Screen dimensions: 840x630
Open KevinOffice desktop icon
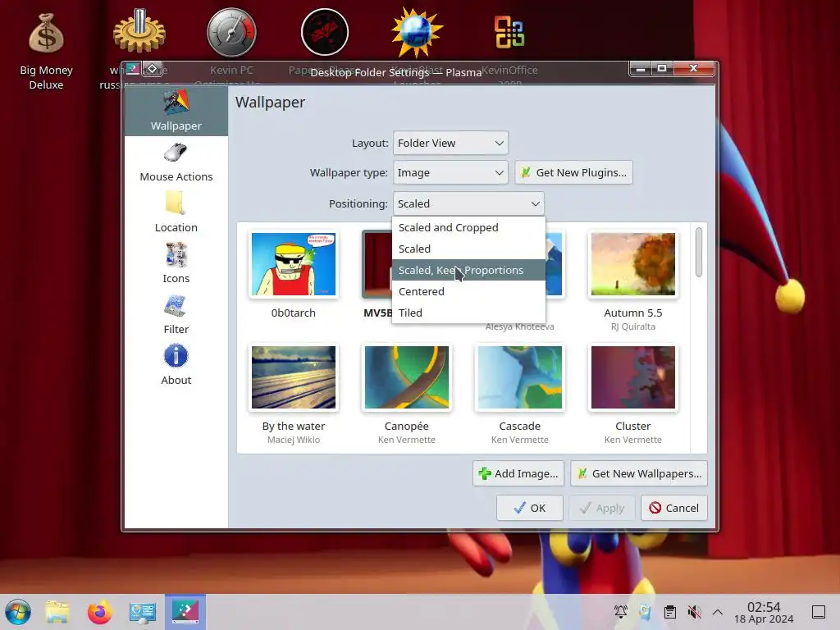point(509,32)
